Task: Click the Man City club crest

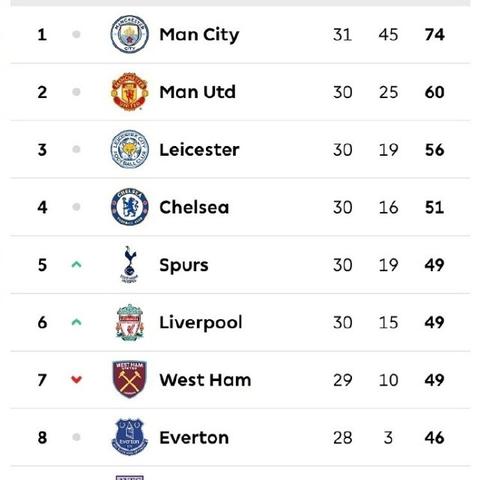Action: click(x=130, y=34)
